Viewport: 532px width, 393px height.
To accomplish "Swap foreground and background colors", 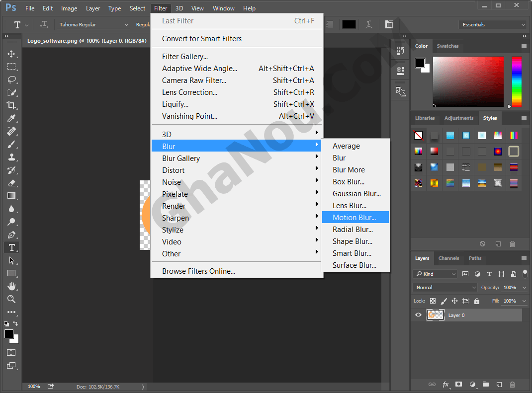I will 15,323.
